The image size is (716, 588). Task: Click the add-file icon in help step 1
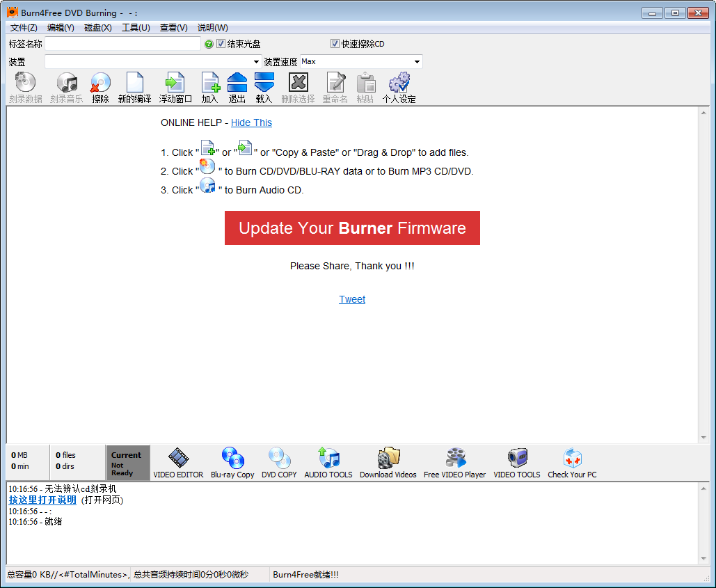click(x=208, y=148)
